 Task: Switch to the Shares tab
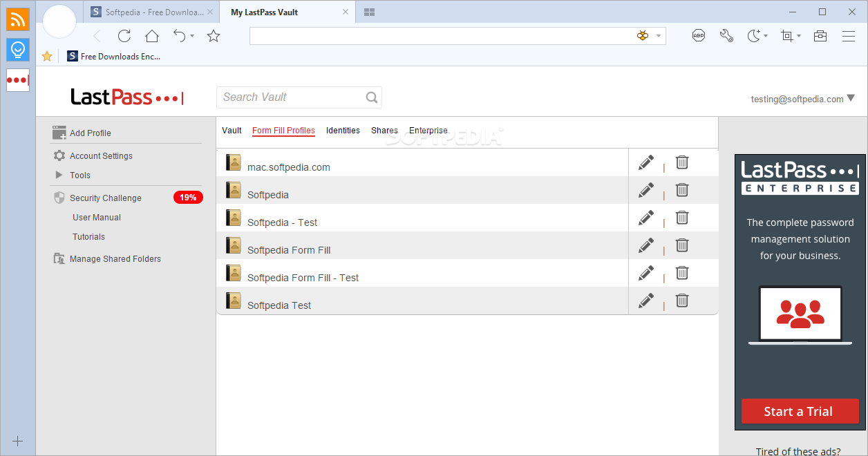[x=384, y=130]
